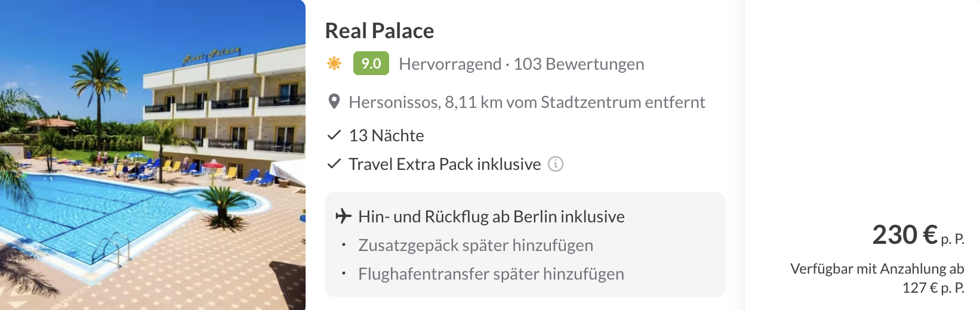Click Hin- und Rückflug ab Berlin inklusive
This screenshot has height=310, width=980.
coord(491,216)
